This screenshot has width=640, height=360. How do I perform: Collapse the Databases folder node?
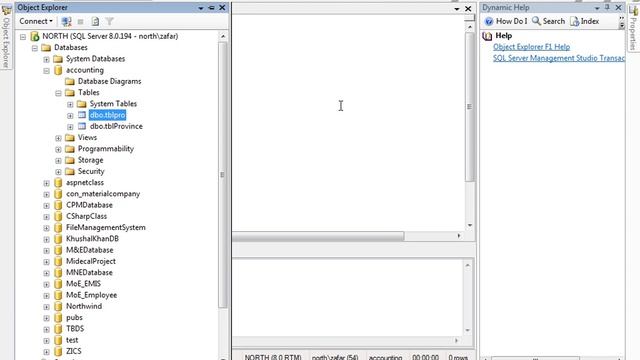[x=35, y=48]
